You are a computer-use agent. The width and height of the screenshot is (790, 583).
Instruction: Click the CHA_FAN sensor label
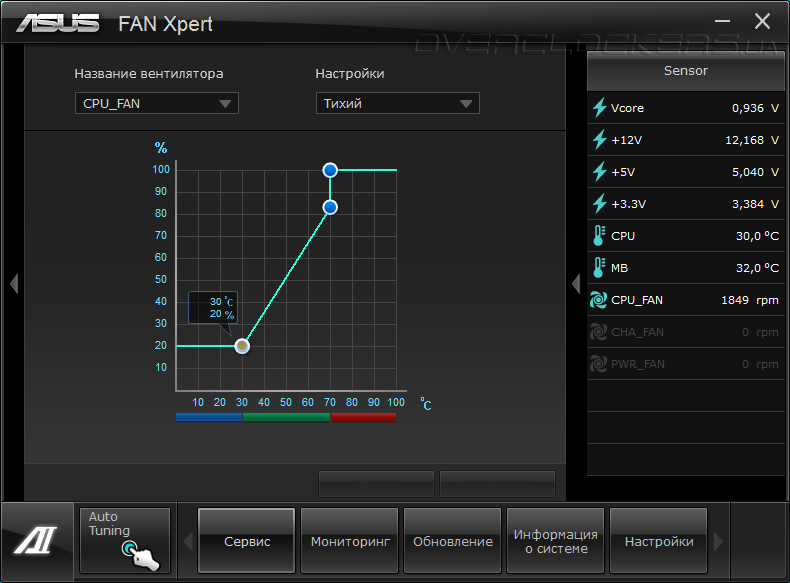point(637,332)
